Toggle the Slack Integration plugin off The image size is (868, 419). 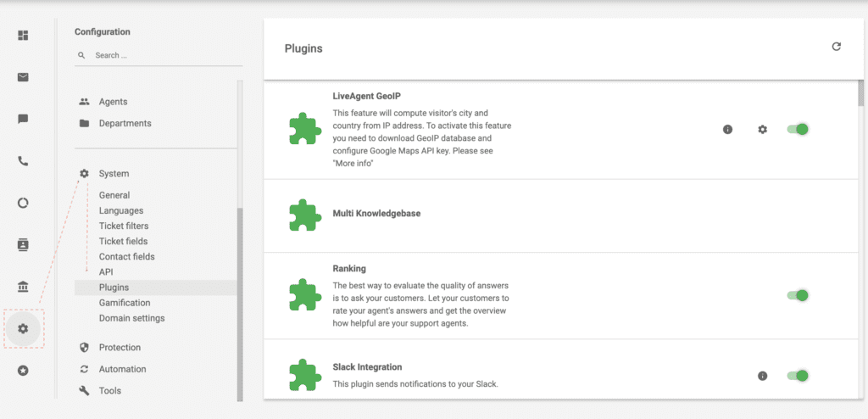coord(798,375)
